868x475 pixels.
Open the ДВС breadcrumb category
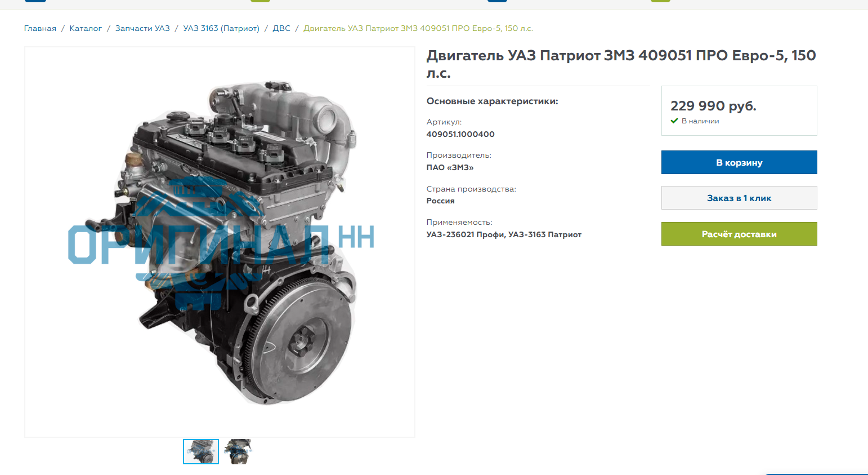[x=281, y=28]
